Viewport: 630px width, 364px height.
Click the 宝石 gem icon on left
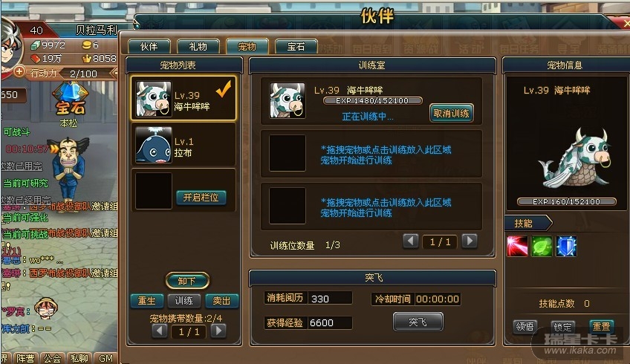coord(71,100)
